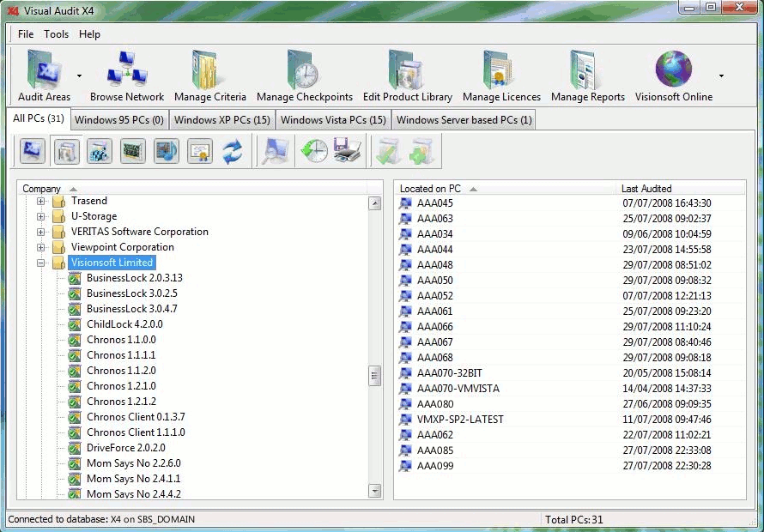The image size is (764, 532).
Task: Select the licence certificate view icon
Action: (x=199, y=151)
